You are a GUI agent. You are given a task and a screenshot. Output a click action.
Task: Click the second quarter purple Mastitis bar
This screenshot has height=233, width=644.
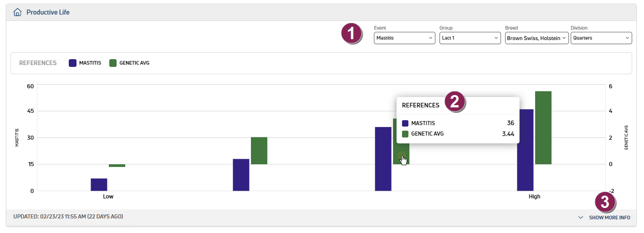click(x=241, y=175)
